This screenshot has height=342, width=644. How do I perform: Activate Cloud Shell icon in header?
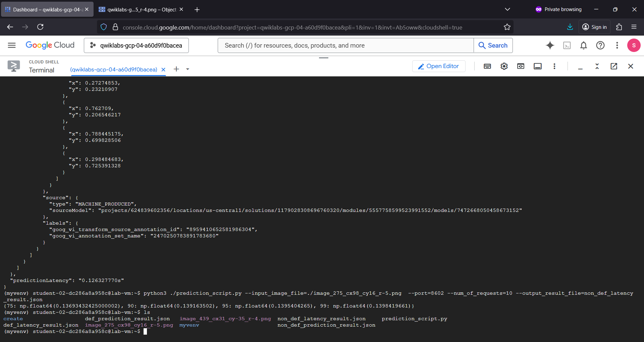[x=567, y=45]
